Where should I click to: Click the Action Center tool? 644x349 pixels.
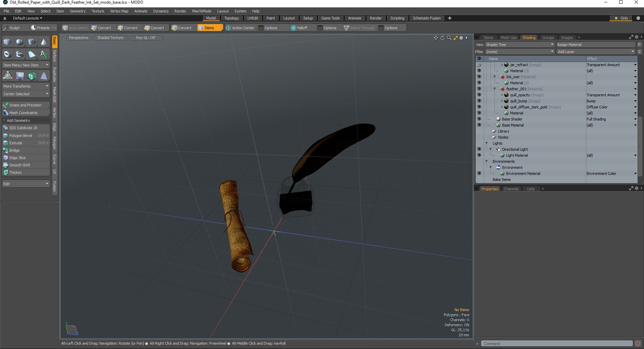(x=240, y=28)
